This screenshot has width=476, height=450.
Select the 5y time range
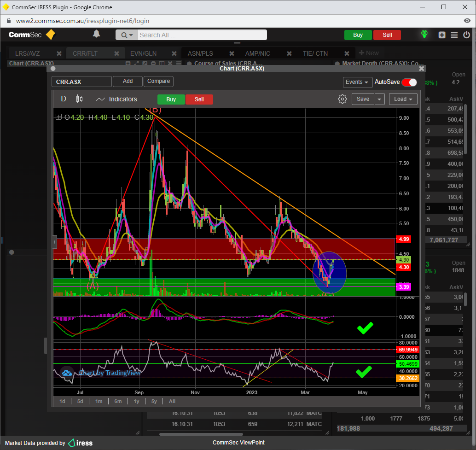point(154,402)
